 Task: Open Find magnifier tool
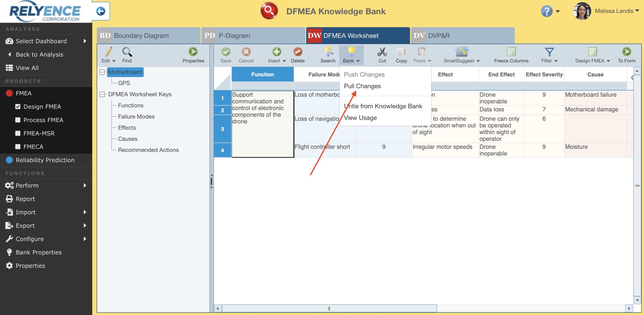(x=127, y=52)
